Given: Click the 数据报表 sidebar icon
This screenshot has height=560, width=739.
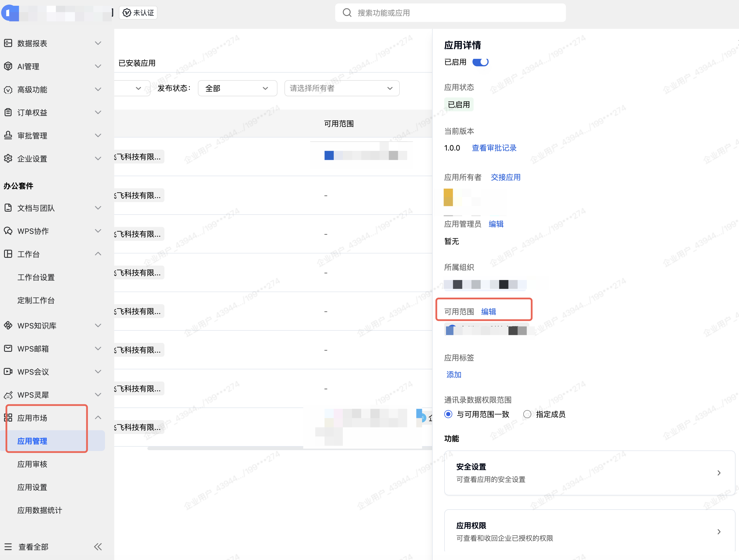Looking at the screenshot, I should coord(8,43).
